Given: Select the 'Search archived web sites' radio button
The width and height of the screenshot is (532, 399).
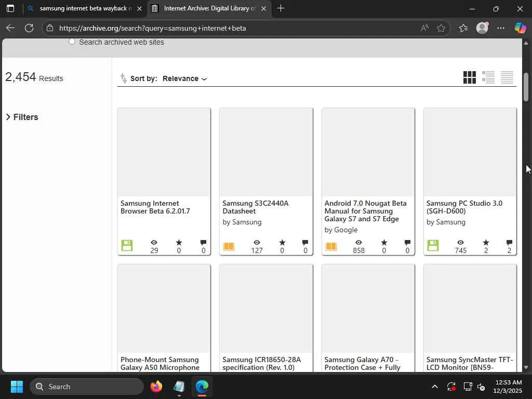Looking at the screenshot, I should (x=72, y=42).
